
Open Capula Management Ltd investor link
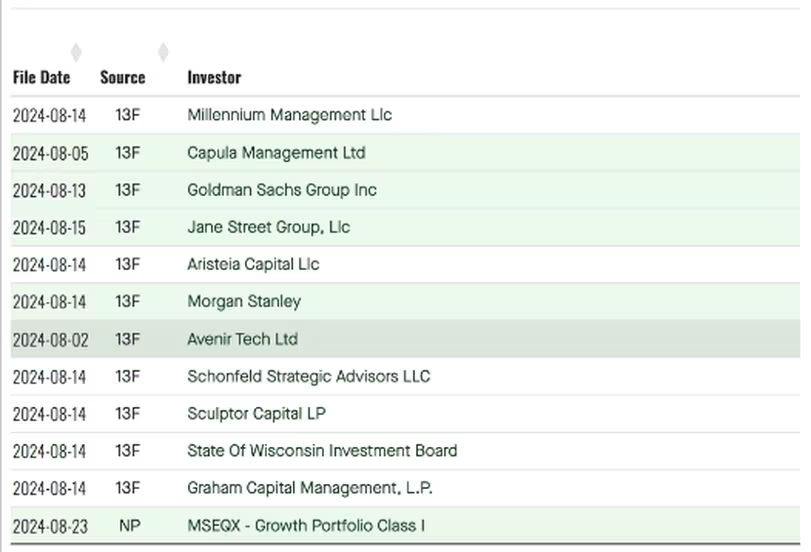pyautogui.click(x=276, y=153)
